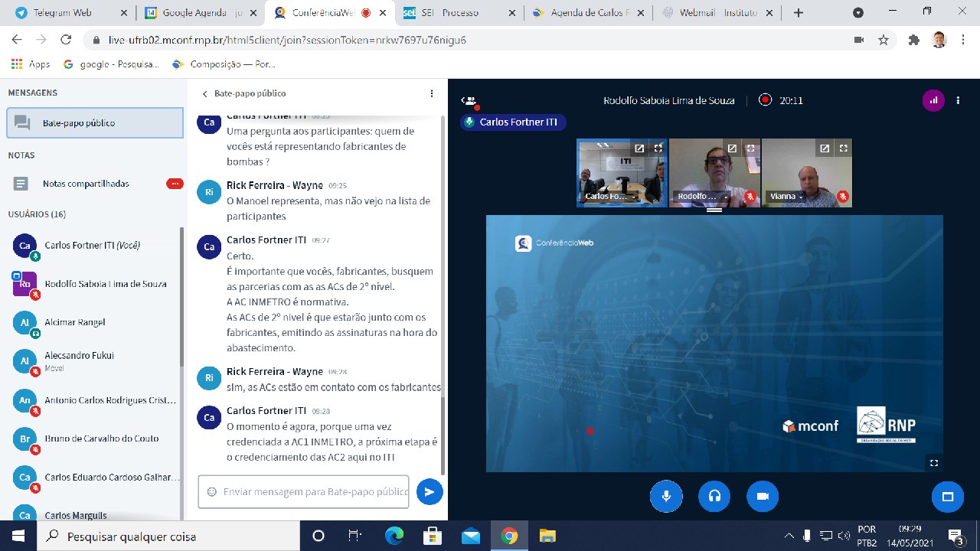Toggle the headphones audio button
The width and height of the screenshot is (980, 551).
click(714, 497)
